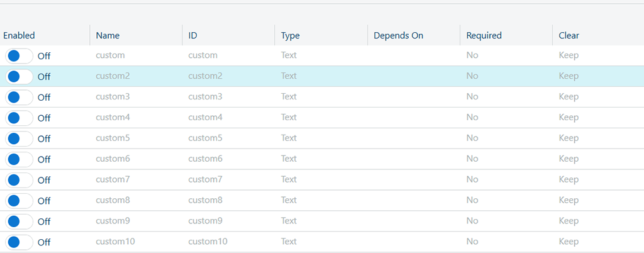Screen dimensions: 644x253
Task: Click the Text type cell for custom7
Action: 289,180
